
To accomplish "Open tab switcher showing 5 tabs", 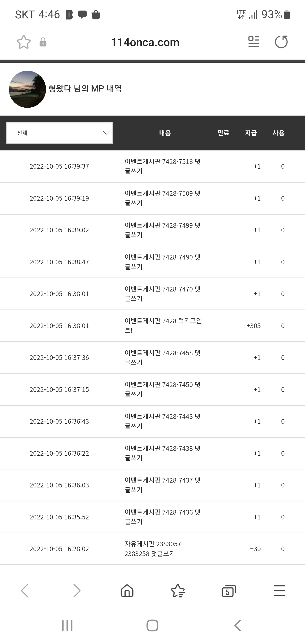I will pyautogui.click(x=229, y=591).
